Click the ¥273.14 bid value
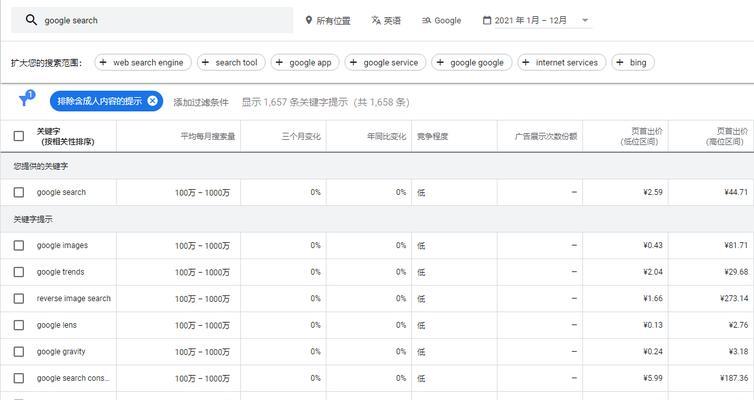754x400 pixels. pos(734,299)
